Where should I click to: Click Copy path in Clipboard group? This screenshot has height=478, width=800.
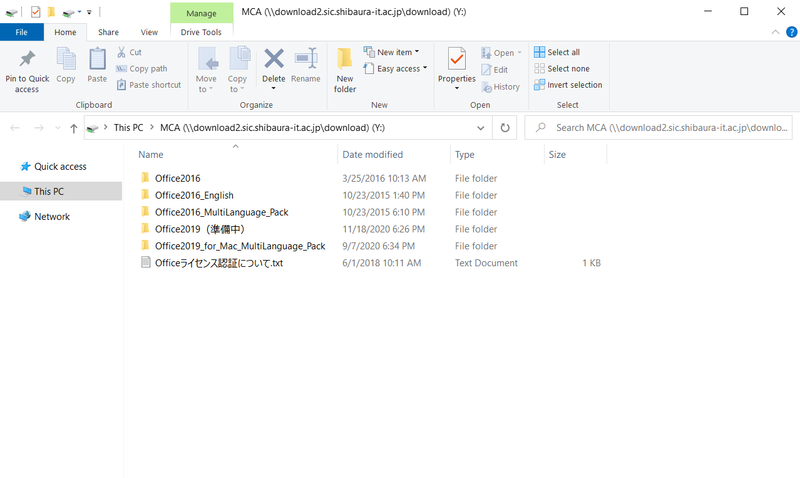click(142, 68)
